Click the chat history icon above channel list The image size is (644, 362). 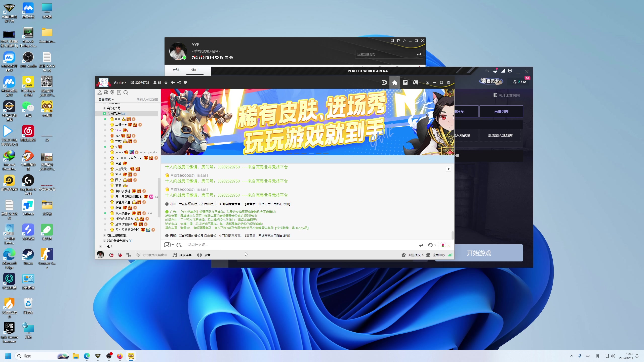click(106, 92)
